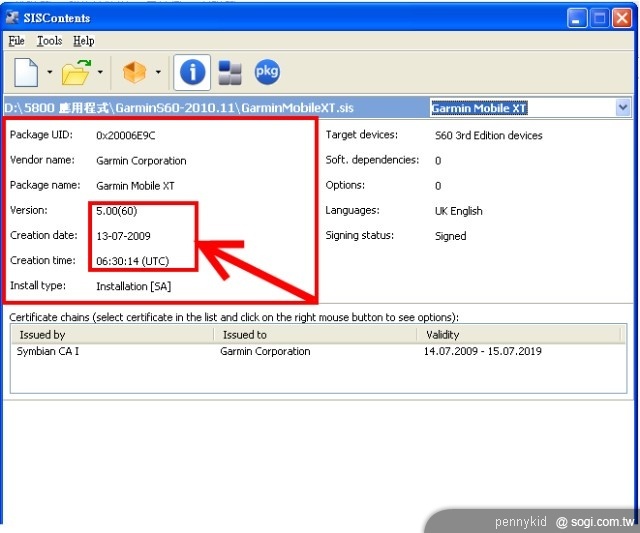The height and width of the screenshot is (533, 640).
Task: Expand the Open folder dropdown arrow
Action: [x=100, y=72]
